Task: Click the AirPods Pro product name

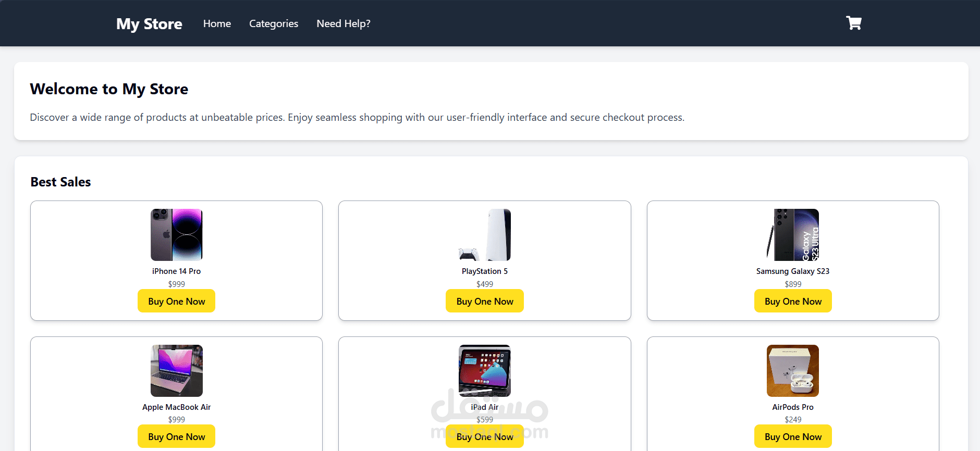Action: click(x=793, y=407)
